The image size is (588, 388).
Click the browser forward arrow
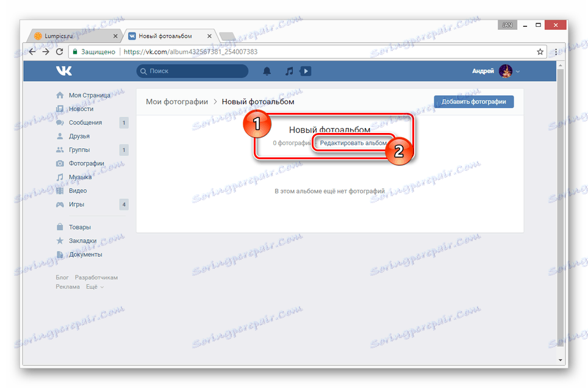click(46, 51)
